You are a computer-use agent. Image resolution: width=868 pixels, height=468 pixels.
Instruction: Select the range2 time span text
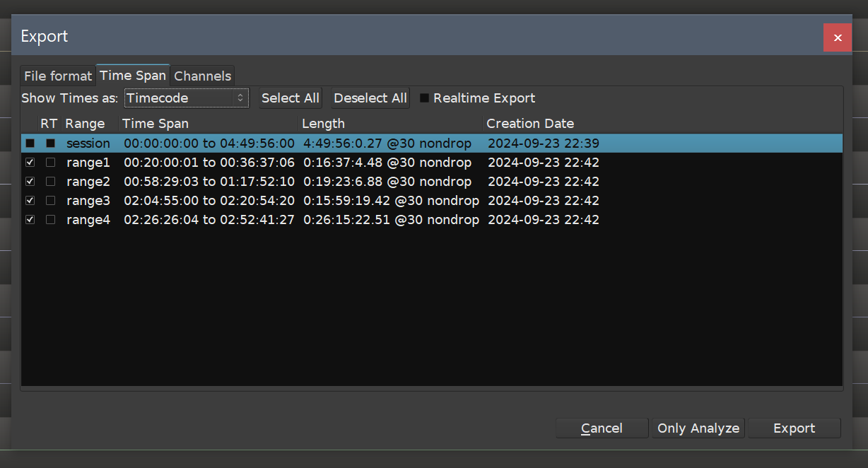coord(209,182)
